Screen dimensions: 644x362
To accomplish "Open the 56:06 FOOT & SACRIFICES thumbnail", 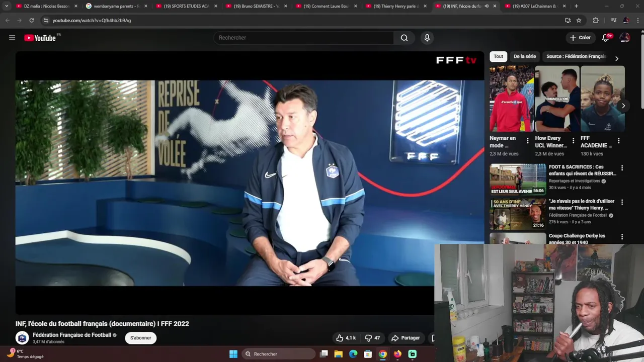I will [518, 179].
